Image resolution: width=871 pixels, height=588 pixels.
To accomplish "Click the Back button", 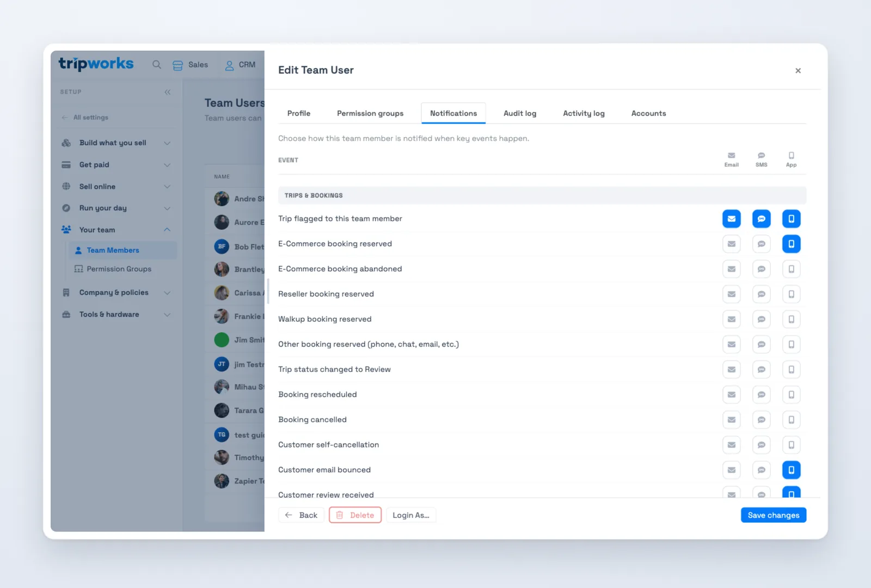I will pos(301,515).
